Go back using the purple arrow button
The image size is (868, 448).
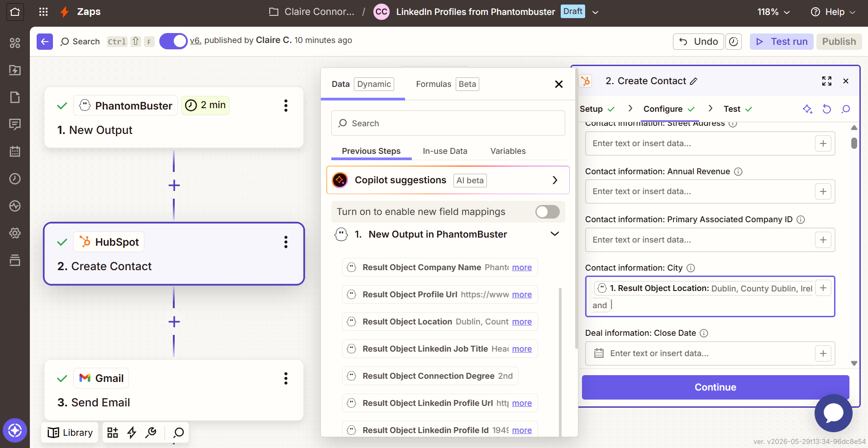[x=45, y=42]
